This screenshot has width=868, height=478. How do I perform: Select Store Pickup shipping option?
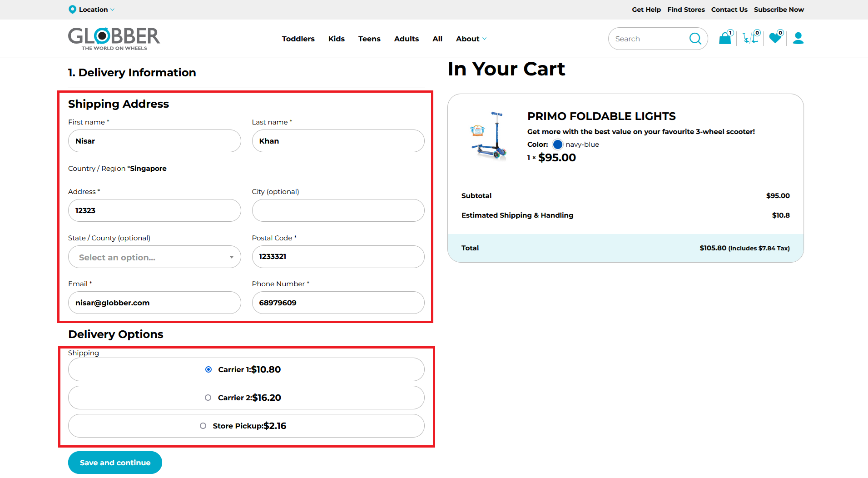coord(246,426)
